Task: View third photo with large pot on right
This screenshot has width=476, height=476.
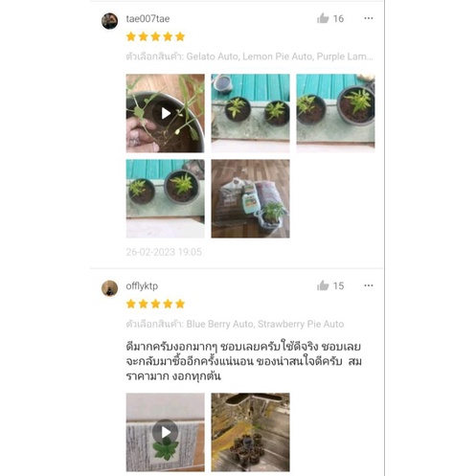Action: 335,113
